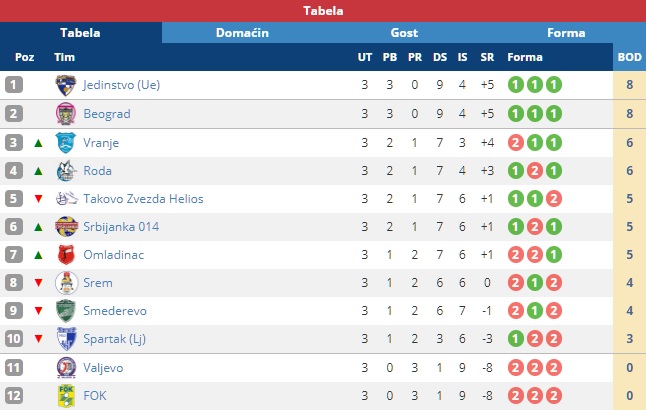646x410 pixels.
Task: Click the Vranje team logo
Action: pos(66,143)
